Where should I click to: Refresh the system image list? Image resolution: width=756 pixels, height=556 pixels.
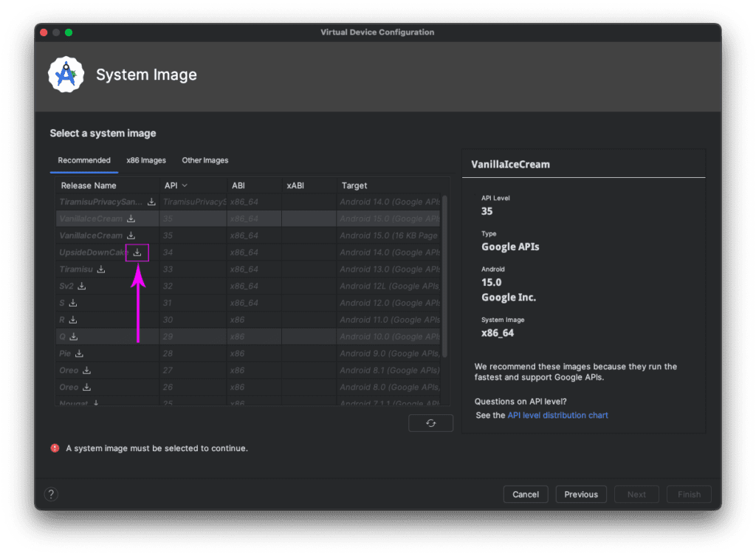430,422
